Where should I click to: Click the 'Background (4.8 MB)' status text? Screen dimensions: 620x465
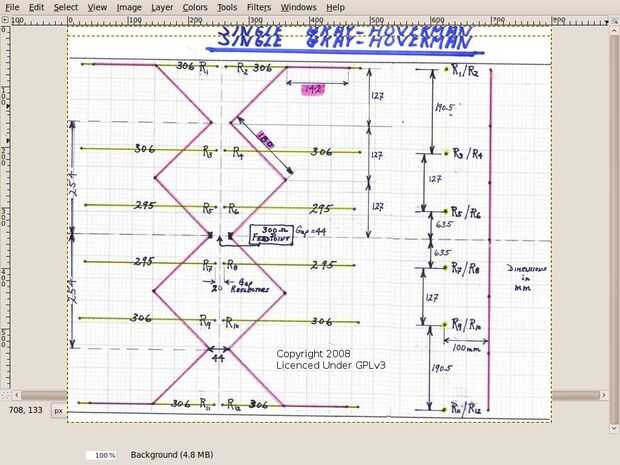[172, 455]
